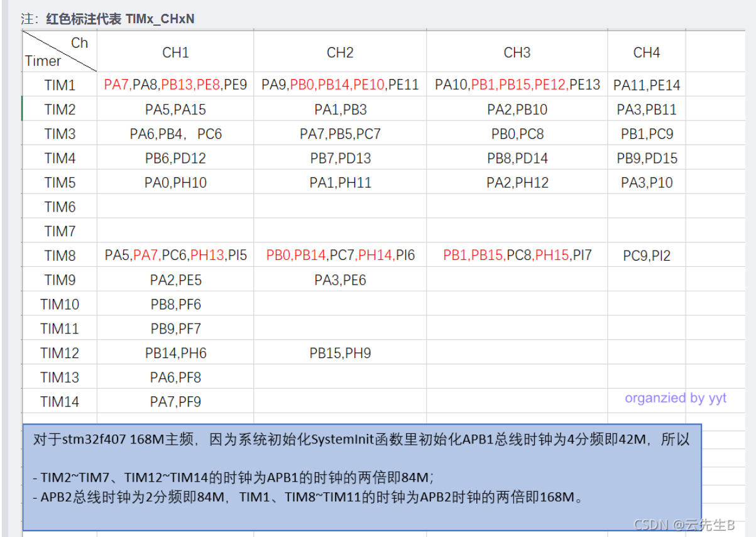Screen dimensions: 756x537
Task: Click cell PB1,PC9
Action: tap(647, 134)
